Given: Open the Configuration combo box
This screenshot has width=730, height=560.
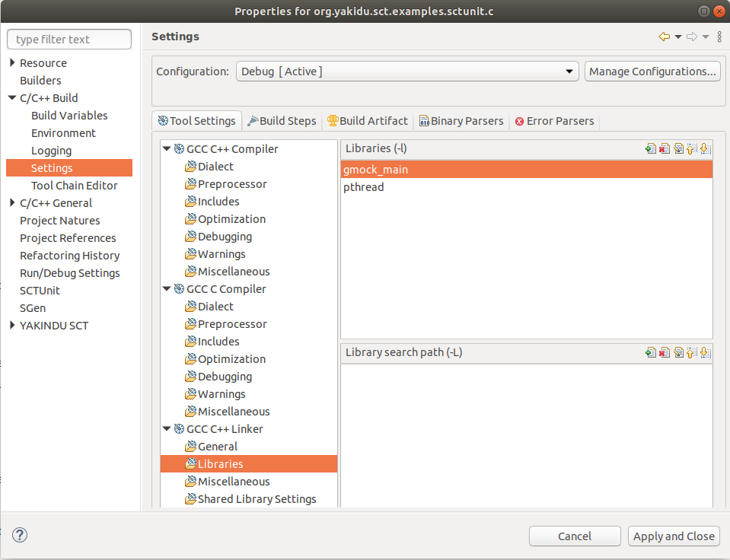Looking at the screenshot, I should pos(407,72).
